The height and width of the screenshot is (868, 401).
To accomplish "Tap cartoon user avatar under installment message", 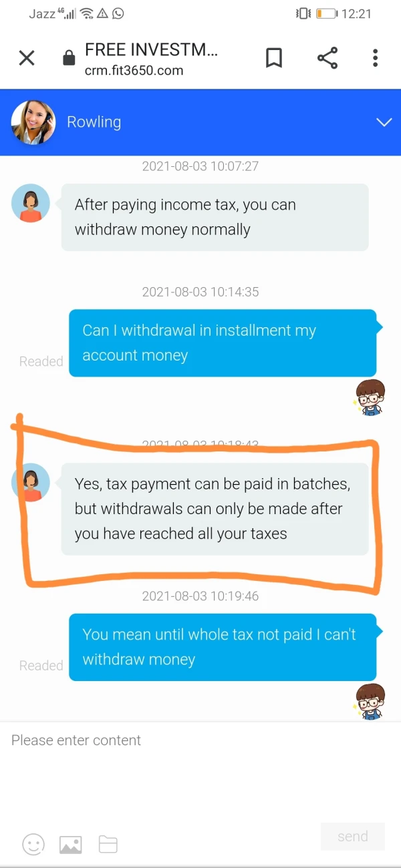I will click(369, 397).
